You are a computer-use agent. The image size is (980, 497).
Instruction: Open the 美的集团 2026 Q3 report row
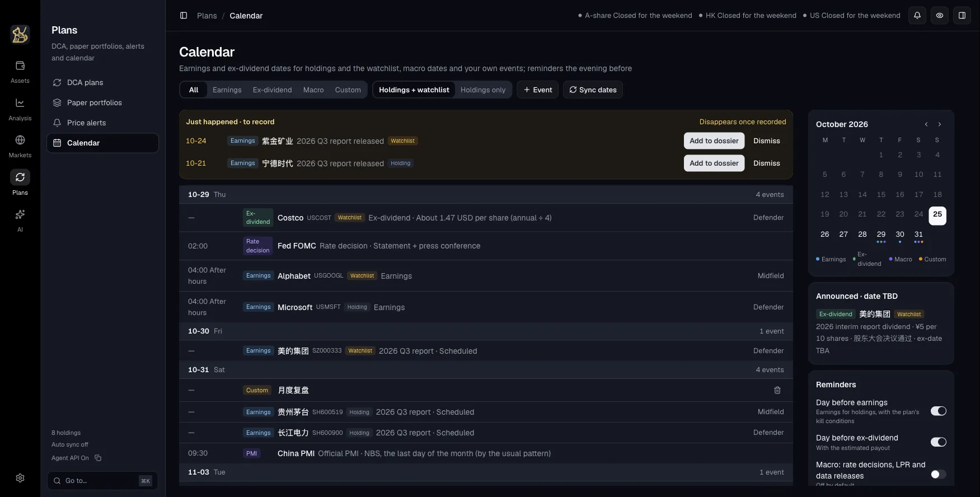(486, 351)
